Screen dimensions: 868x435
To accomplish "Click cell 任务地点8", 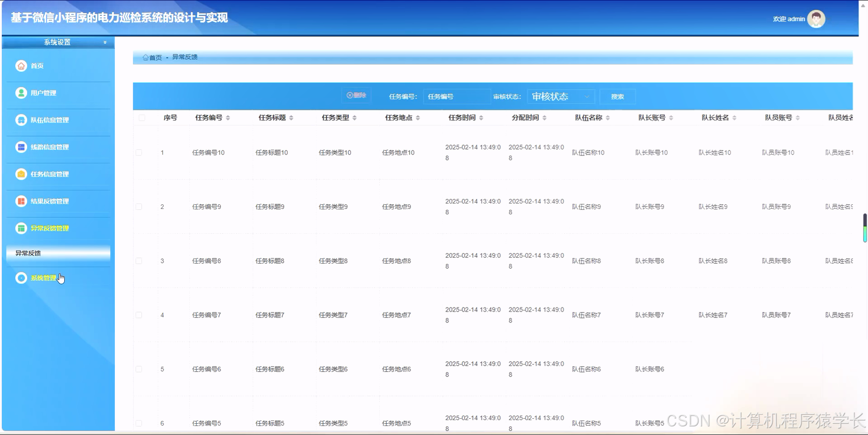I will pos(396,261).
